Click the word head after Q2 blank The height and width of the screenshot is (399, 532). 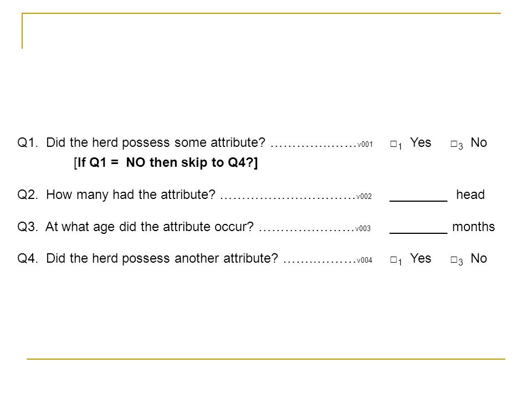470,195
